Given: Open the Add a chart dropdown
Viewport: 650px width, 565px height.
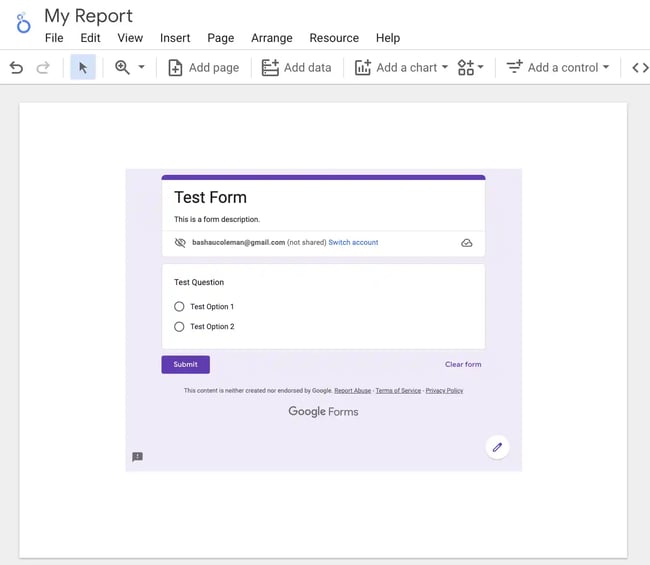Looking at the screenshot, I should point(401,67).
